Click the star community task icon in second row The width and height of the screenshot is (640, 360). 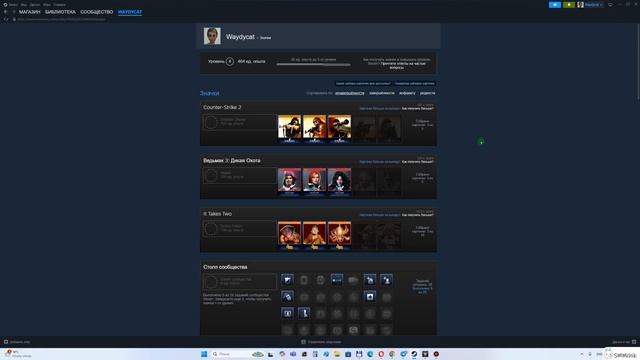pos(370,297)
